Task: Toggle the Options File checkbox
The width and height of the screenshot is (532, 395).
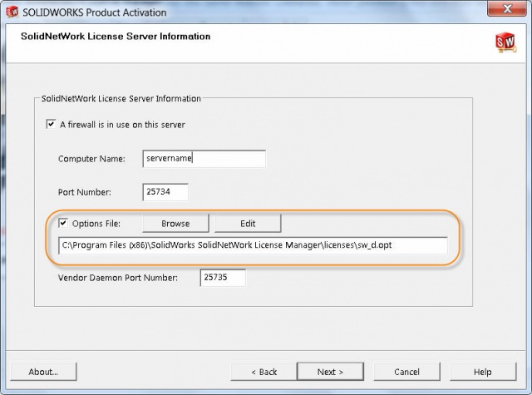Action: pyautogui.click(x=63, y=223)
